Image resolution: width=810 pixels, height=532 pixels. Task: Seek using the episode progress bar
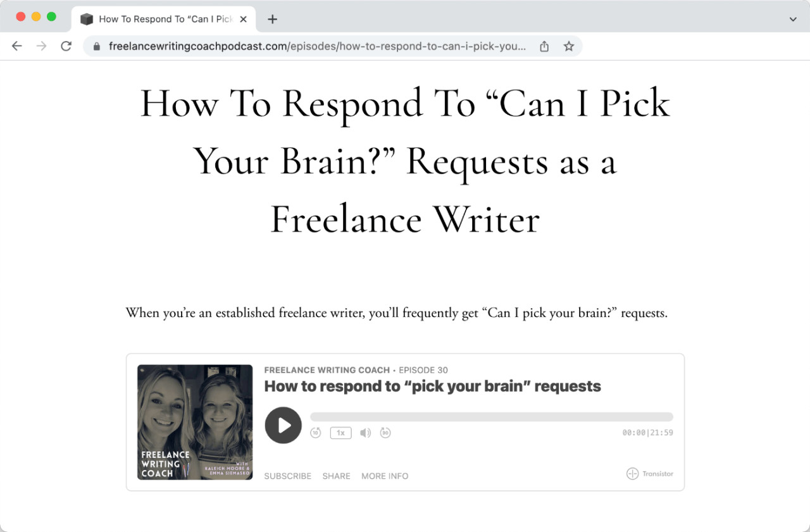pos(492,416)
